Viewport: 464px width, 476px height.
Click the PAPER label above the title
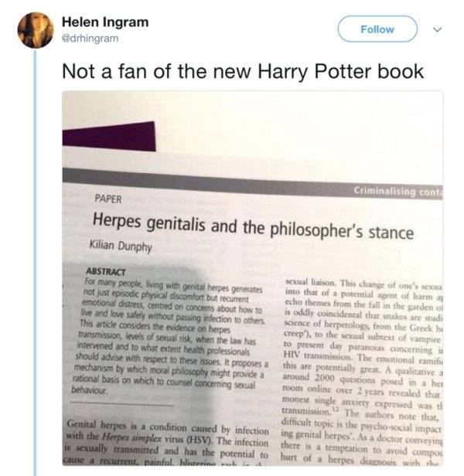point(107,199)
